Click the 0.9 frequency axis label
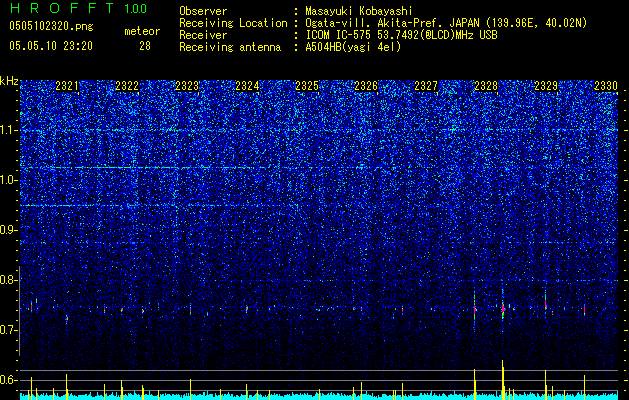This screenshot has height=400, width=629. [x=9, y=230]
